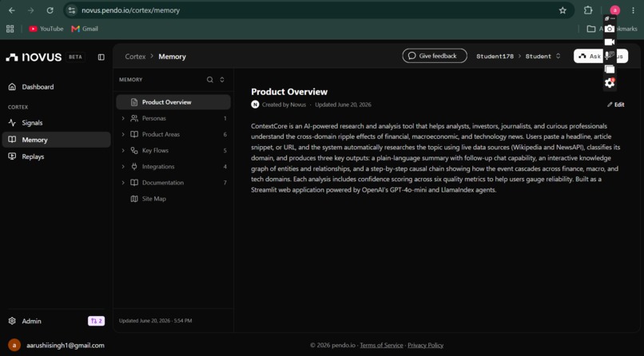The width and height of the screenshot is (644, 356).
Task: Click the browser back arrow
Action: point(12,10)
